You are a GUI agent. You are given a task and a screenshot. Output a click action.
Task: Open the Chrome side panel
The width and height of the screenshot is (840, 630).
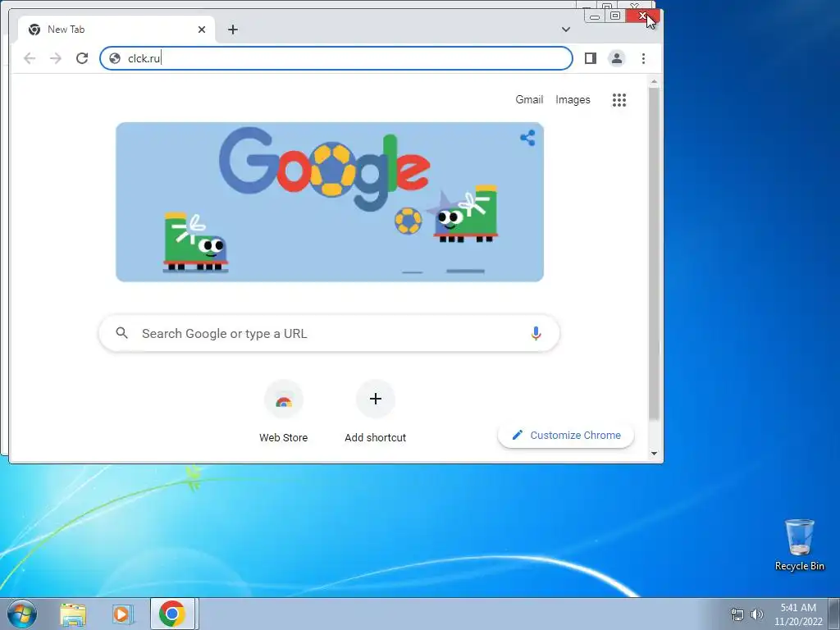[x=591, y=58]
